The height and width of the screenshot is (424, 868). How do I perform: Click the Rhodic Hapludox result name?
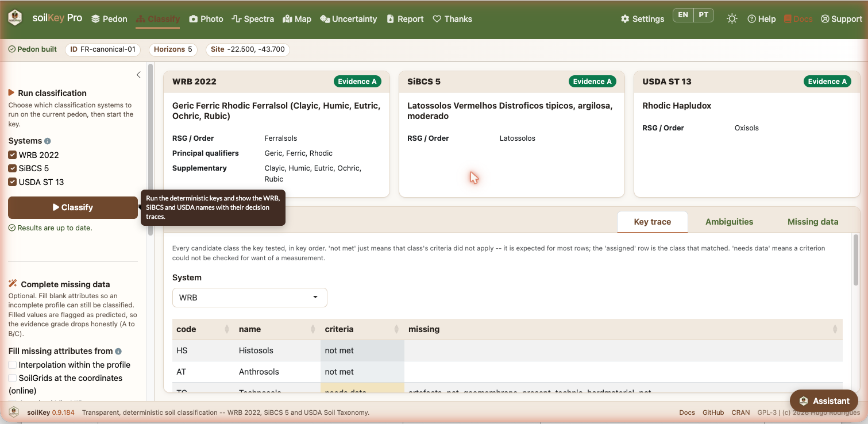pos(677,106)
